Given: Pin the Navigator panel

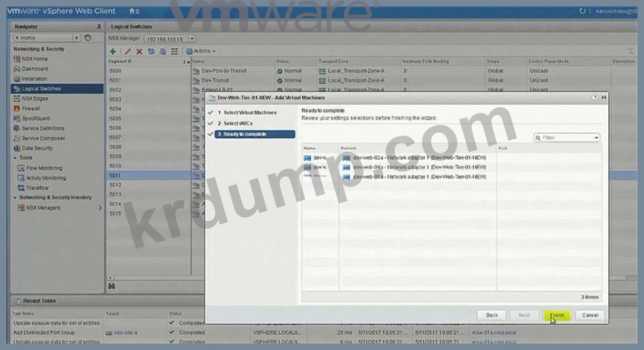Looking at the screenshot, I should pos(99,26).
